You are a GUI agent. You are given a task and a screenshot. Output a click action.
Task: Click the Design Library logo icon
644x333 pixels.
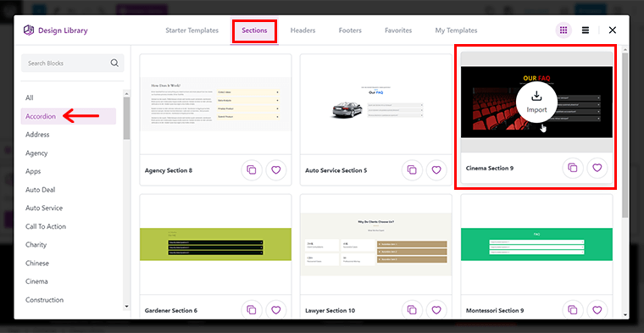tap(28, 30)
